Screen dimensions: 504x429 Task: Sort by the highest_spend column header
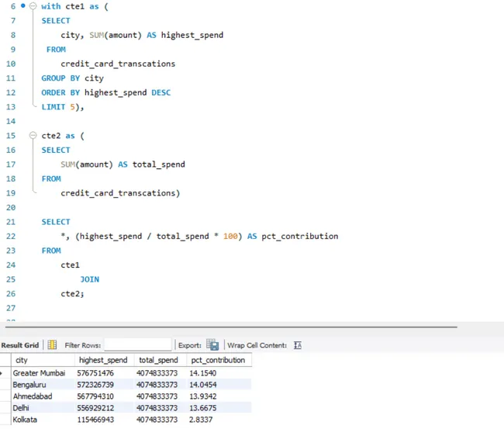103,360
